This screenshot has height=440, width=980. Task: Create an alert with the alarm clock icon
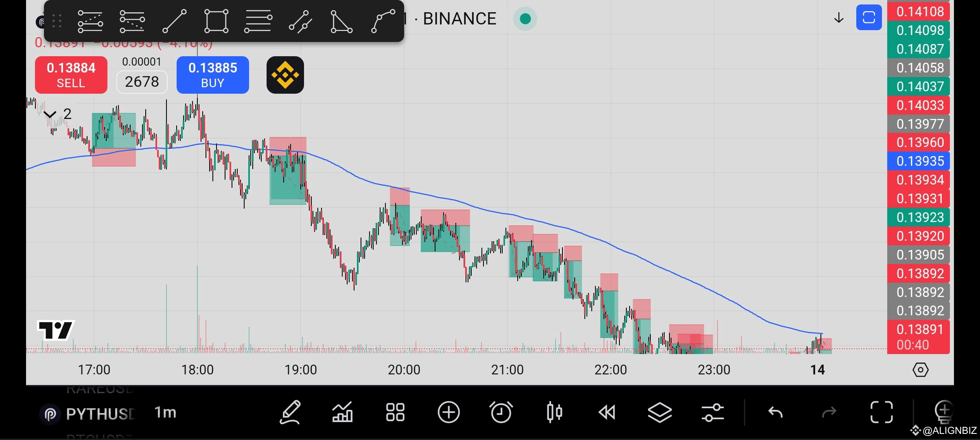click(x=501, y=412)
